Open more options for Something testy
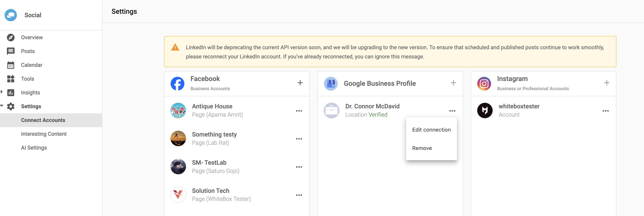This screenshot has height=216, width=644. pyautogui.click(x=299, y=139)
